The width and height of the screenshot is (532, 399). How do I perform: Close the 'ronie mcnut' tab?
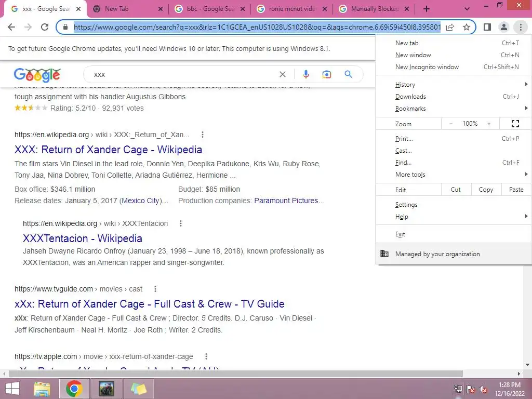pos(325,9)
